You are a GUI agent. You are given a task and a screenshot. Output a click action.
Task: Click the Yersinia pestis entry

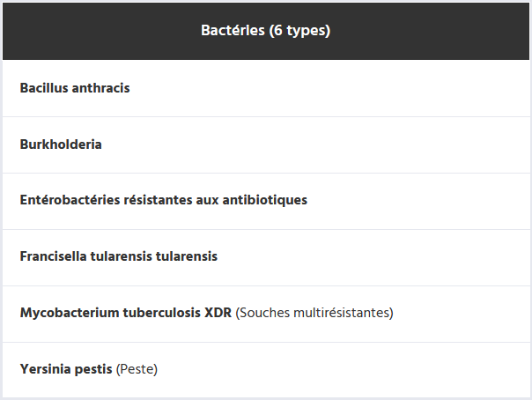point(67,369)
